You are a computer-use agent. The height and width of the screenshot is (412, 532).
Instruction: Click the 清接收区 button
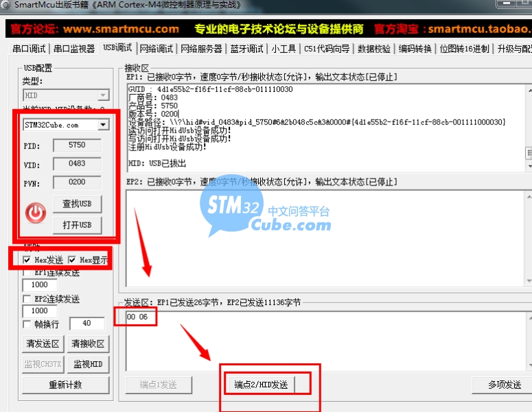click(89, 344)
